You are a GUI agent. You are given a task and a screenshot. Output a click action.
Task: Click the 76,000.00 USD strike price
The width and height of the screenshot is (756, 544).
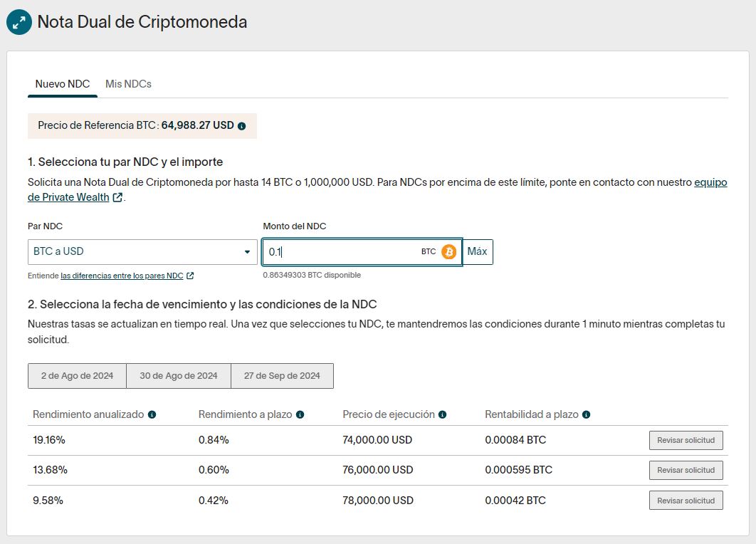378,470
